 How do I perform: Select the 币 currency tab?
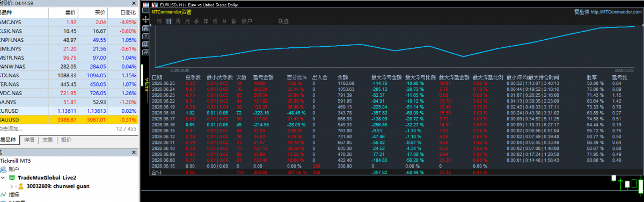215,21
